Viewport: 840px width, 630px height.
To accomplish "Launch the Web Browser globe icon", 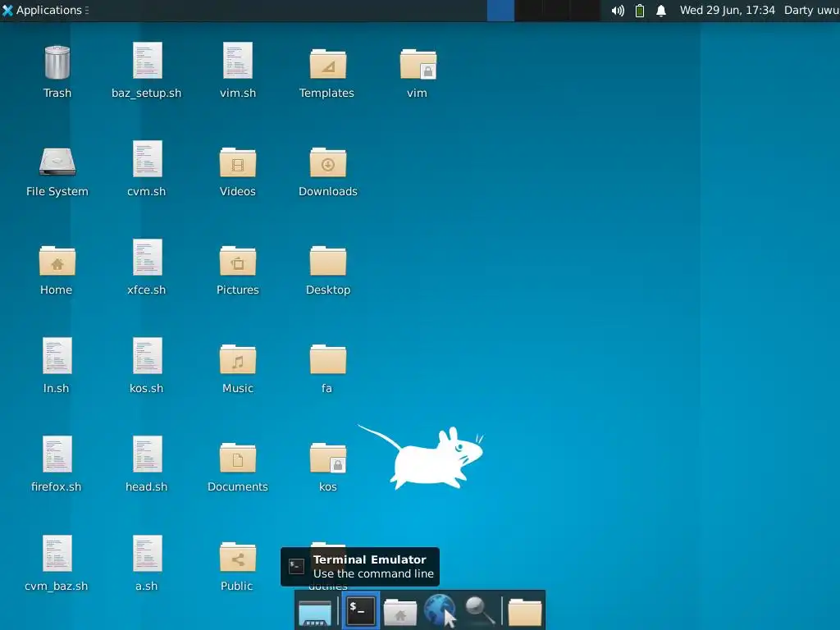I will click(440, 610).
